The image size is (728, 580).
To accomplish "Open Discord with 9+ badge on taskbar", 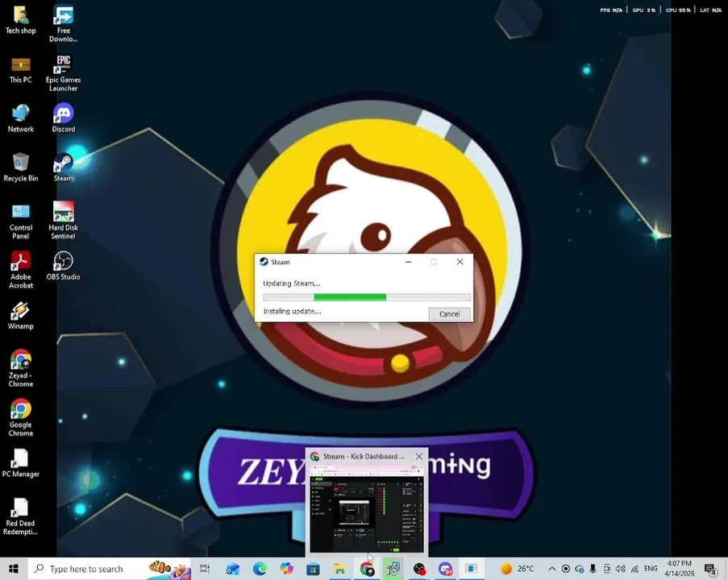I will pyautogui.click(x=446, y=569).
